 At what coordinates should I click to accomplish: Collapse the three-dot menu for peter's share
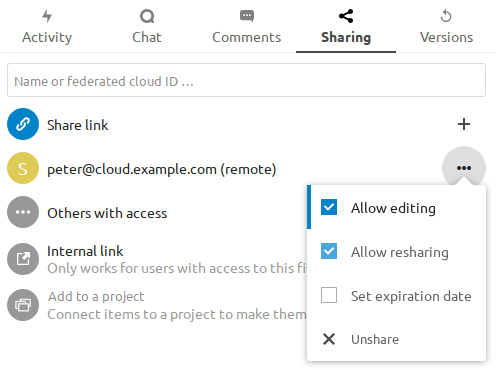point(464,168)
